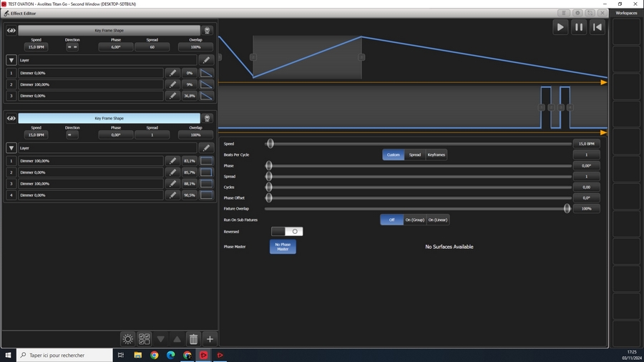Add new shape with plus icon
Viewport: 644px width, 362px height.
pos(210,339)
